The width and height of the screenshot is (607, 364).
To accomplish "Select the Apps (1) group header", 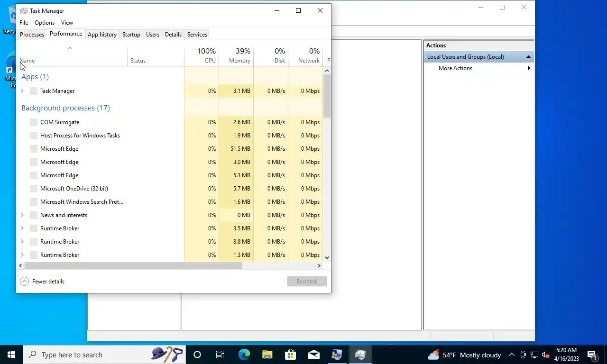I will 35,77.
